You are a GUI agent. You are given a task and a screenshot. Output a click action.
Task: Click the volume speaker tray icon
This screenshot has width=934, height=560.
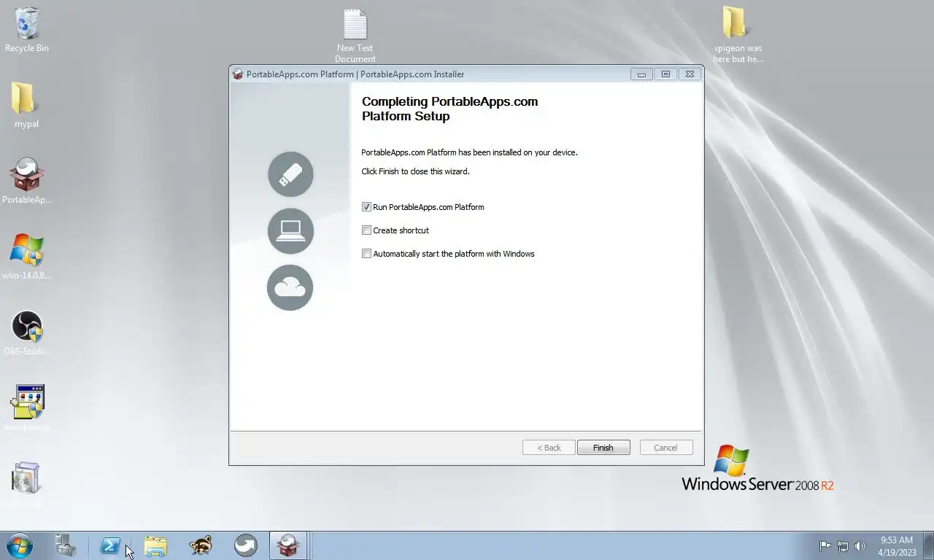click(860, 545)
